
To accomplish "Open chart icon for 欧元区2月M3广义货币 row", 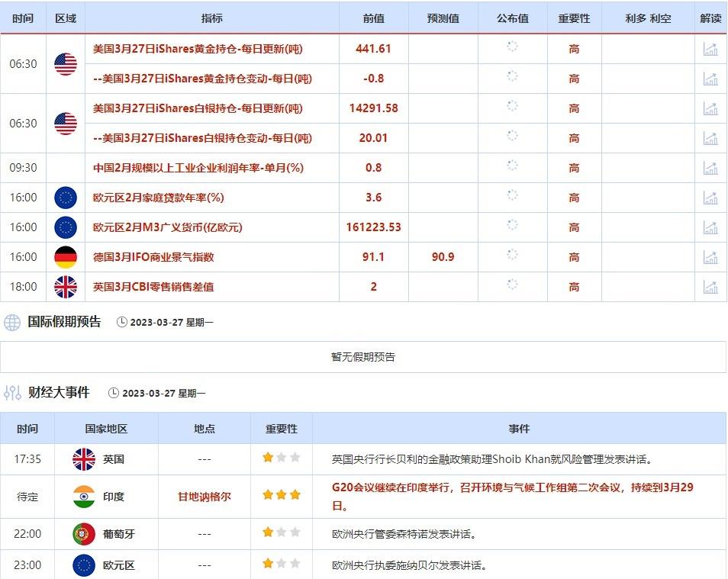I will [x=710, y=227].
